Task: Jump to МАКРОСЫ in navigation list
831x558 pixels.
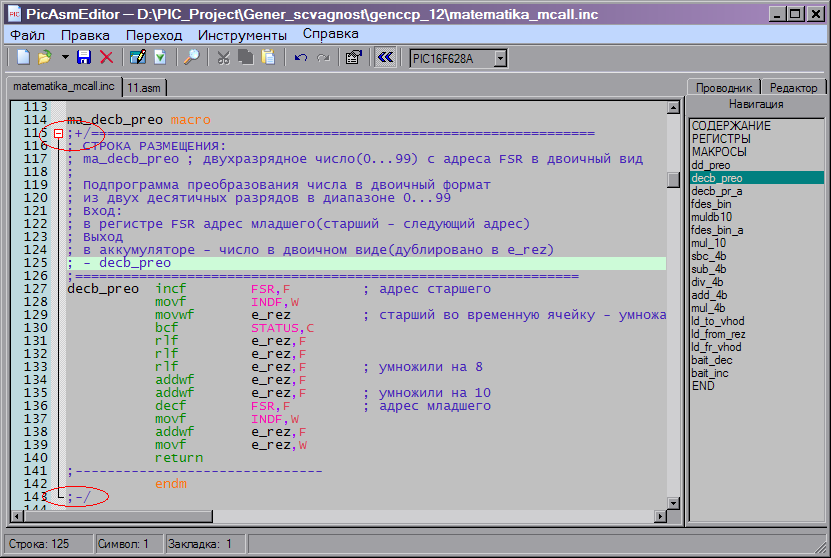Action: click(756, 152)
